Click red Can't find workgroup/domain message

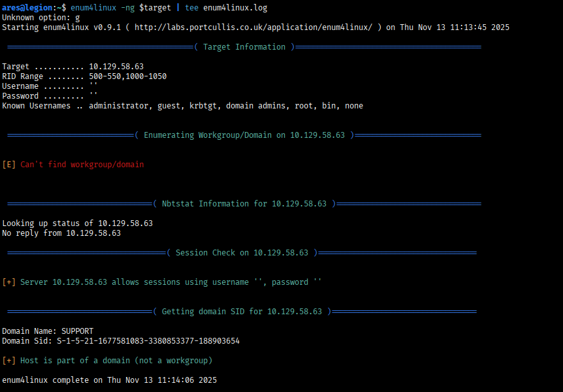[x=82, y=165]
